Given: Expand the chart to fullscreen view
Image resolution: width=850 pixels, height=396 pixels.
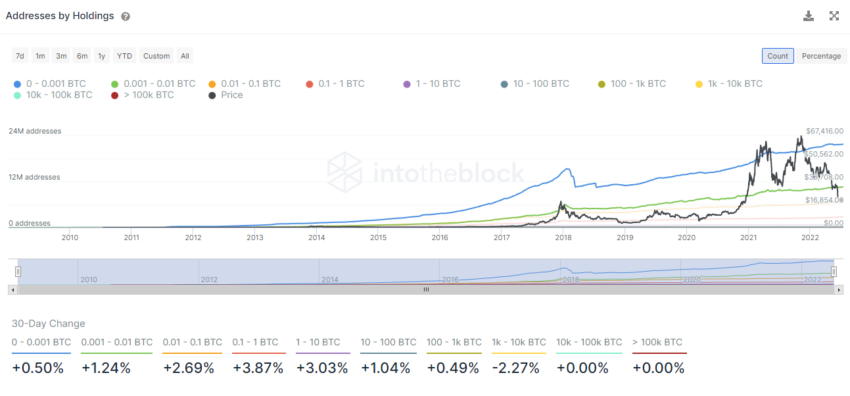Looking at the screenshot, I should 834,16.
